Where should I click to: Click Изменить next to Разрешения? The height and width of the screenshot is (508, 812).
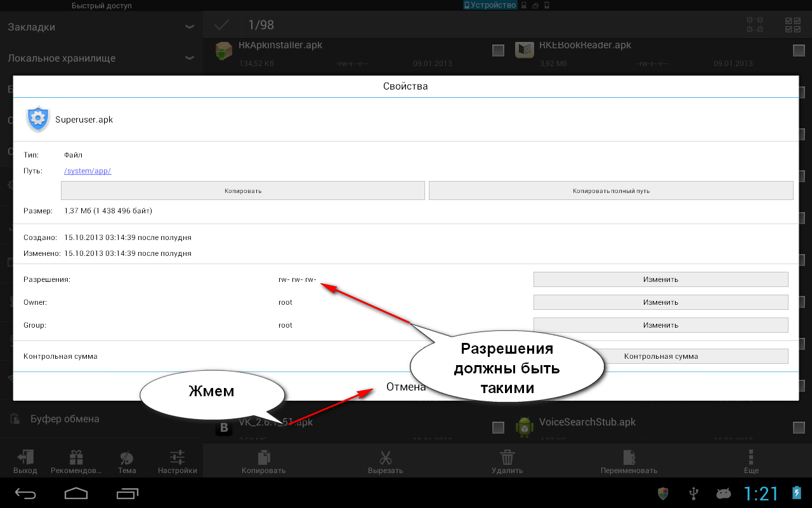tap(660, 279)
